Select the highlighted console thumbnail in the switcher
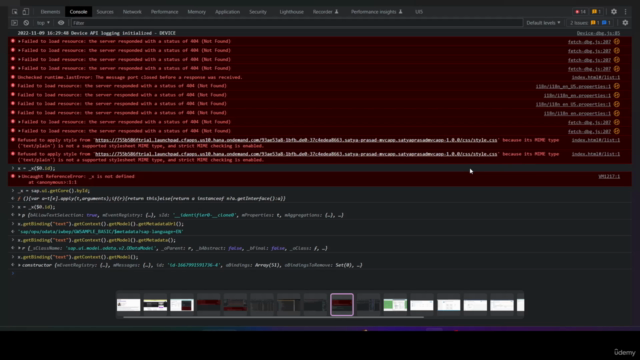 pos(342,304)
